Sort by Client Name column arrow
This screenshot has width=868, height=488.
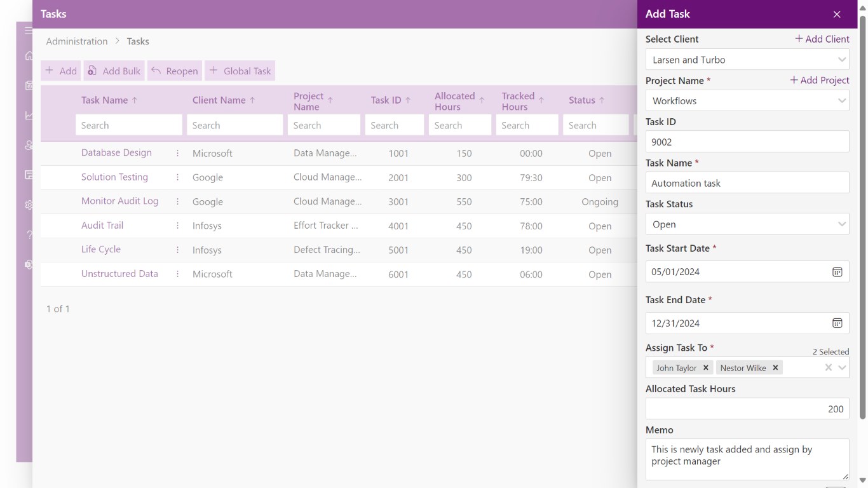click(252, 100)
